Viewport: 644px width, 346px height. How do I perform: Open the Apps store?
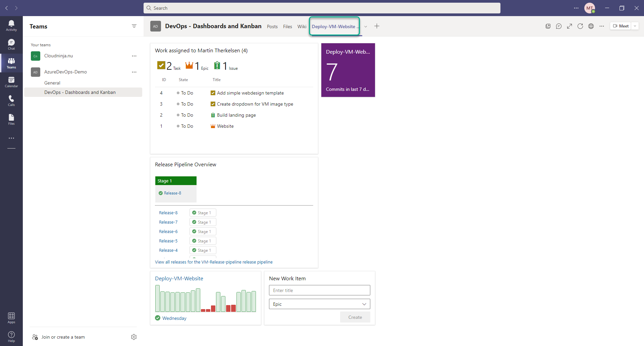(11, 318)
